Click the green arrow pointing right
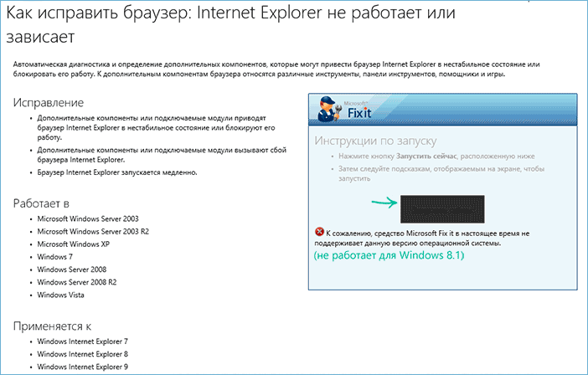588x375 pixels. [383, 202]
